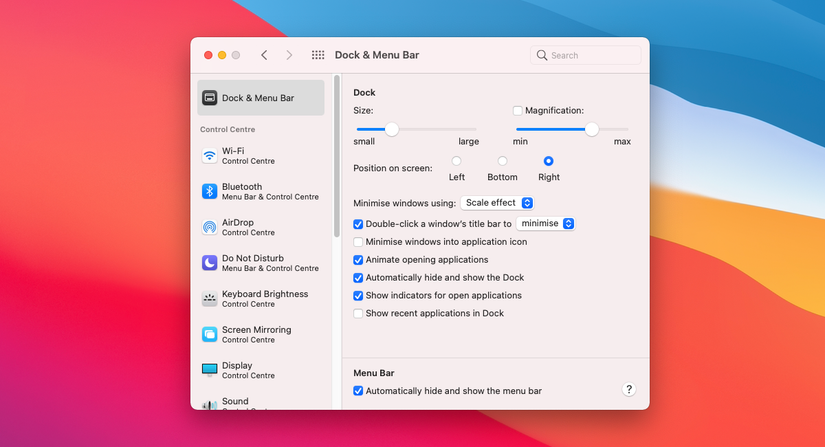
Task: Select the Bluetooth icon in sidebar
Action: 209,191
